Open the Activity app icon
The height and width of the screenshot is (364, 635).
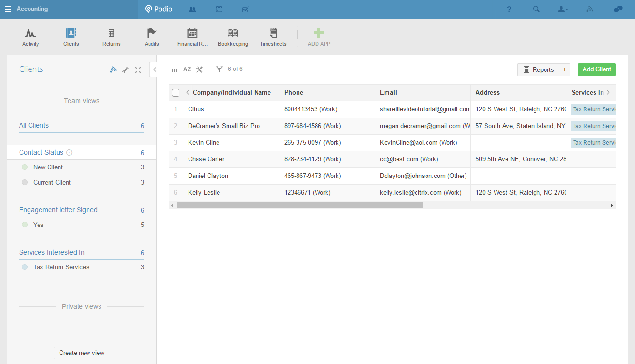tap(30, 33)
